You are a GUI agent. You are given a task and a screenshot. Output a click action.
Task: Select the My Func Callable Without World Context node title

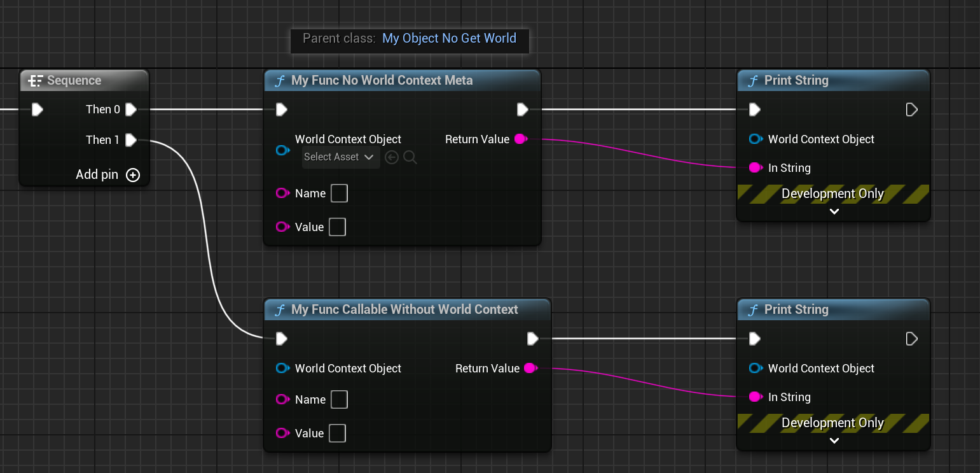pyautogui.click(x=404, y=310)
